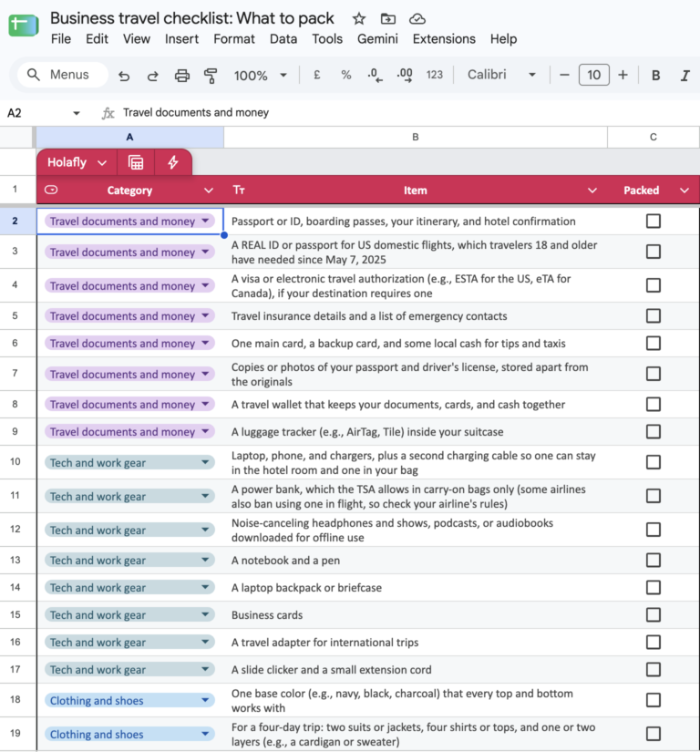Screen dimensions: 700x752
Task: Open the Insert menu
Action: 181,39
